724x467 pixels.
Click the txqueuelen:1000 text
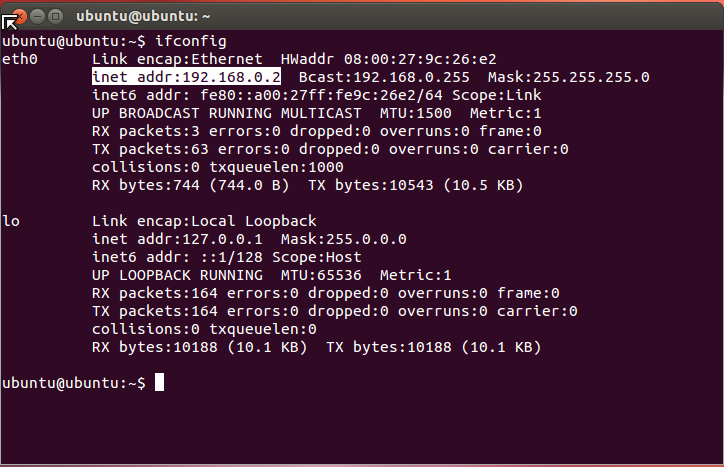276,167
